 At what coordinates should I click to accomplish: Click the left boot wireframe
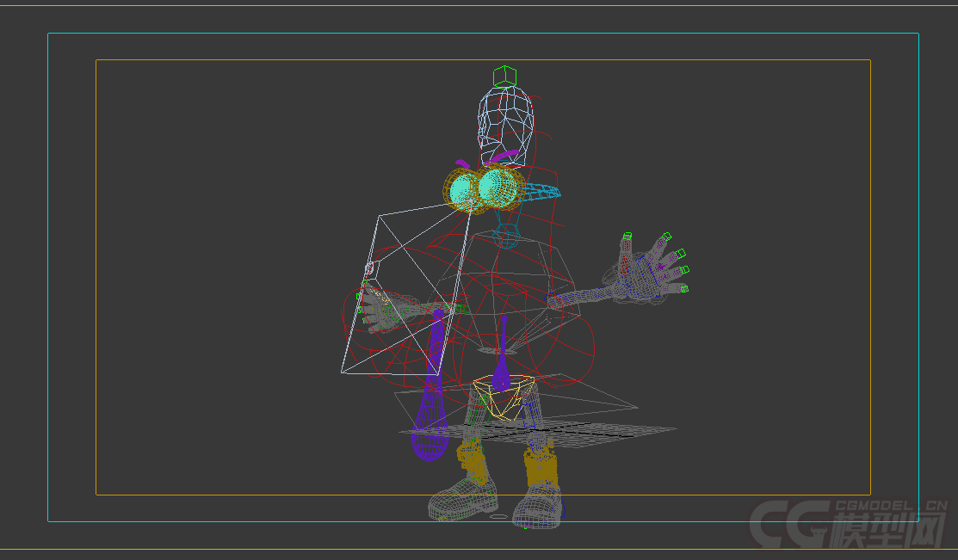(462, 502)
